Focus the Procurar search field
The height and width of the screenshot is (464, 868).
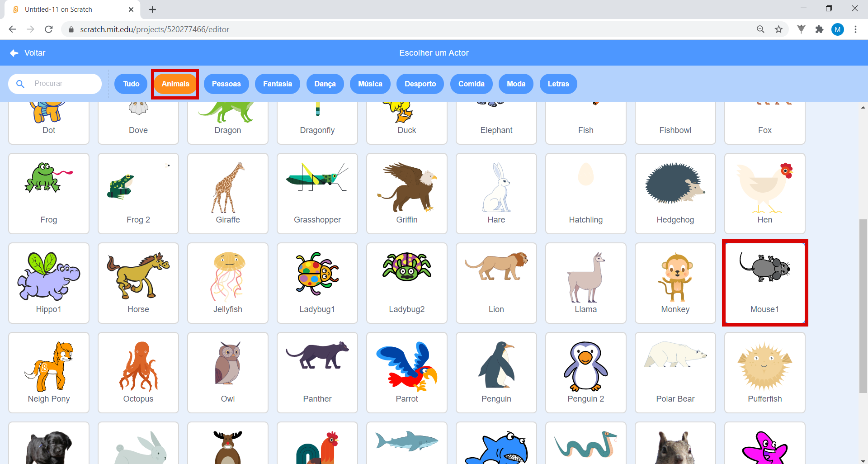point(55,84)
